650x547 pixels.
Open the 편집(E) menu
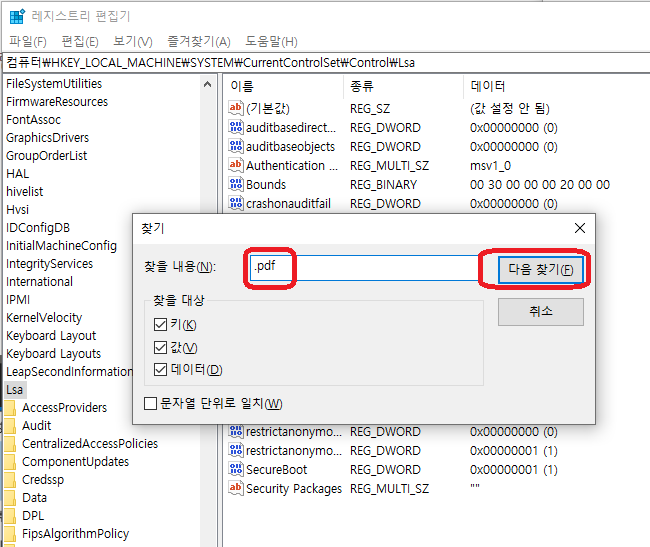pos(80,41)
